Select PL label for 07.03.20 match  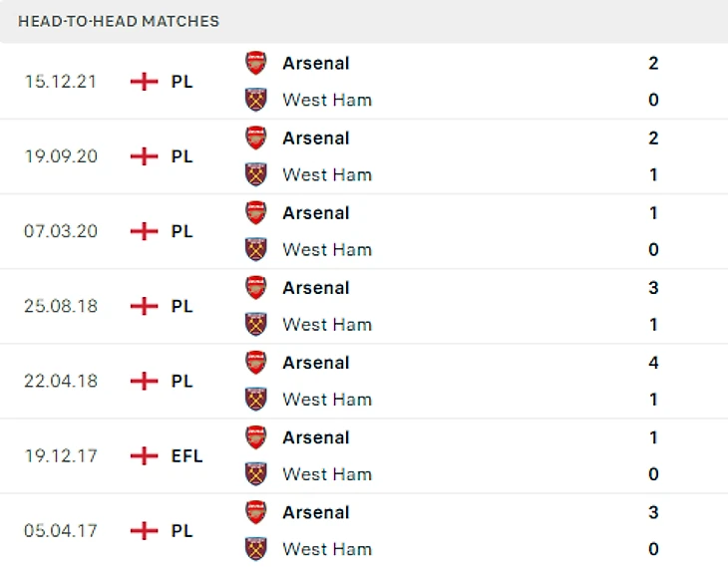click(x=182, y=231)
